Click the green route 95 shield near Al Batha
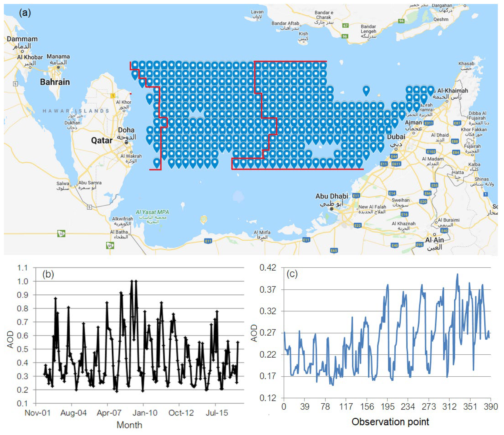Viewport: 504px width, 435px height. click(110, 246)
